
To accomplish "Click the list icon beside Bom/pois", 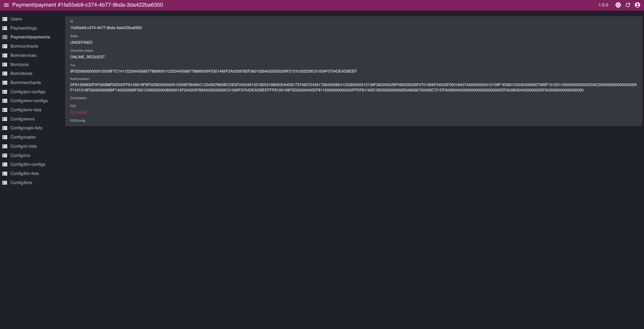I will point(5,64).
